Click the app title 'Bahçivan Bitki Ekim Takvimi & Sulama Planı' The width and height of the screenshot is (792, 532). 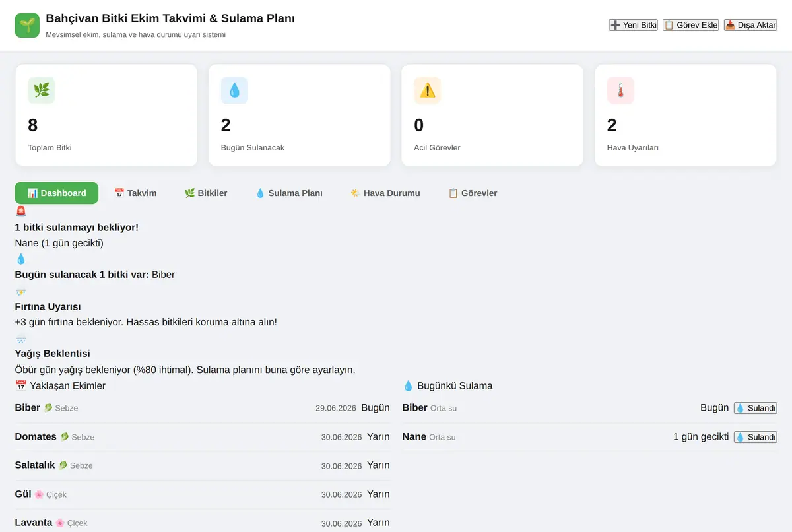click(x=170, y=18)
